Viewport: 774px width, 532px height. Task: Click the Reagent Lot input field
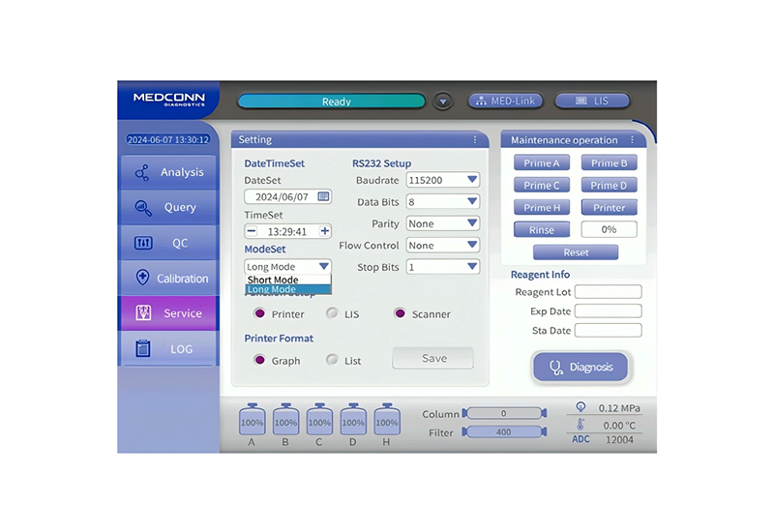(x=608, y=292)
